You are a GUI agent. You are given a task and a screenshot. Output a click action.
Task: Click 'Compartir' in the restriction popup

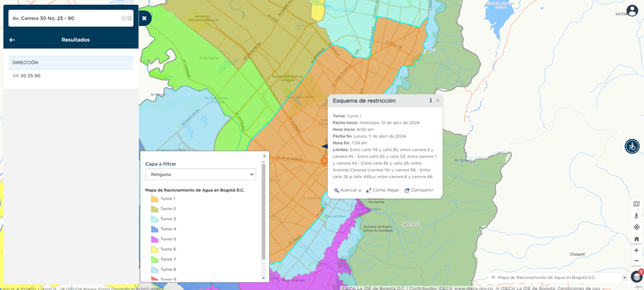point(419,190)
